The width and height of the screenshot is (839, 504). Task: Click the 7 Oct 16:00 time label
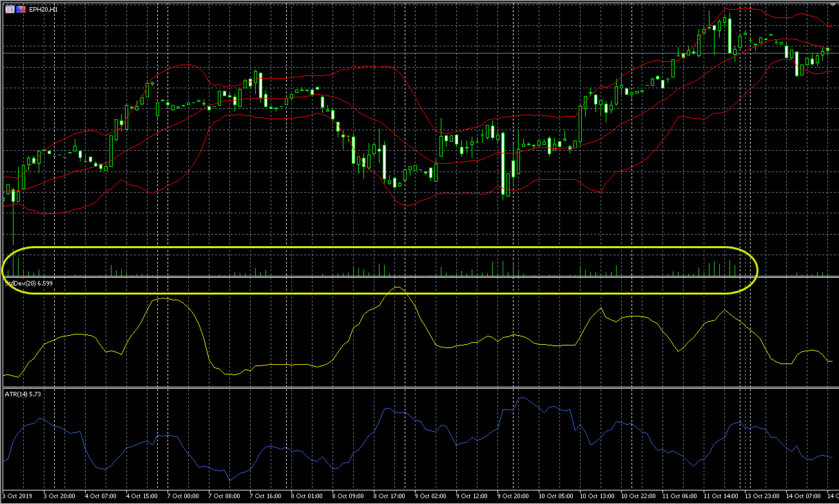[x=265, y=496]
